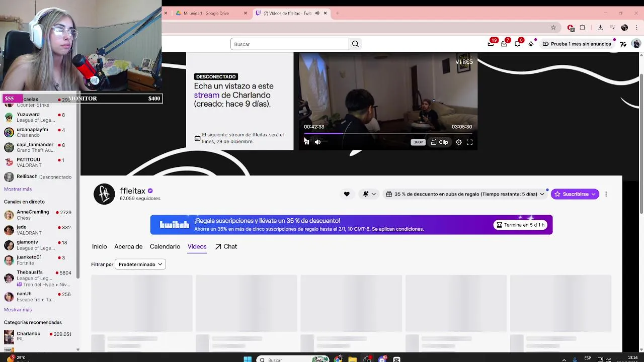Open Chrome downloads icon
This screenshot has height=362, width=644.
coord(600,28)
